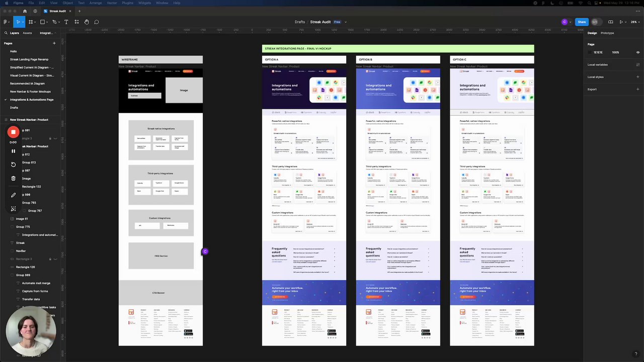This screenshot has width=644, height=362.
Task: Open the Resources components tool
Action: (76, 22)
